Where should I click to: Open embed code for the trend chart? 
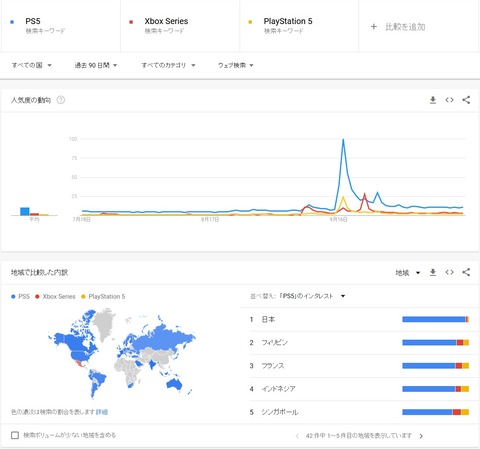(x=449, y=100)
